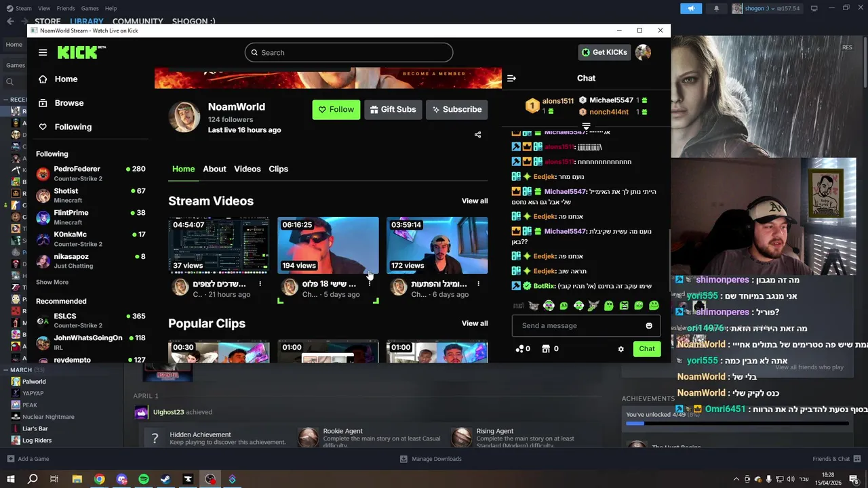This screenshot has height=488, width=868.
Task: Open the Kick hamburger menu
Action: click(43, 52)
